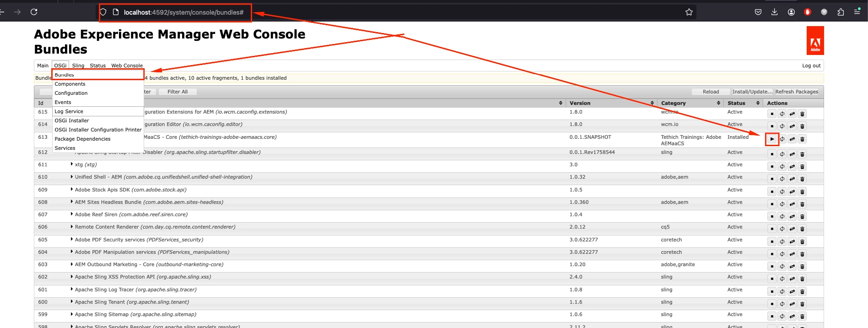Viewport: 868px width, 328px height.
Task: Refresh imports for Apache Sling Tenant
Action: click(x=782, y=304)
